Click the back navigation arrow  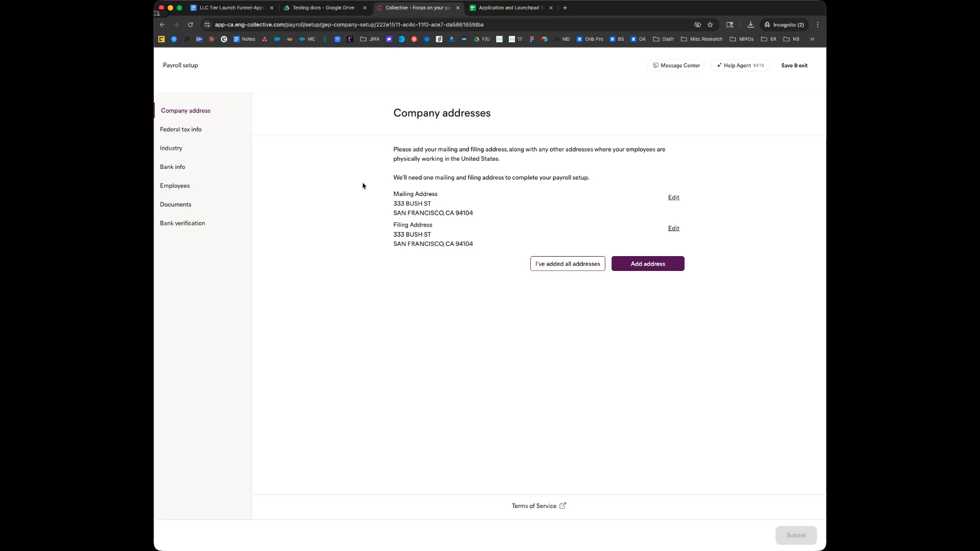(162, 24)
